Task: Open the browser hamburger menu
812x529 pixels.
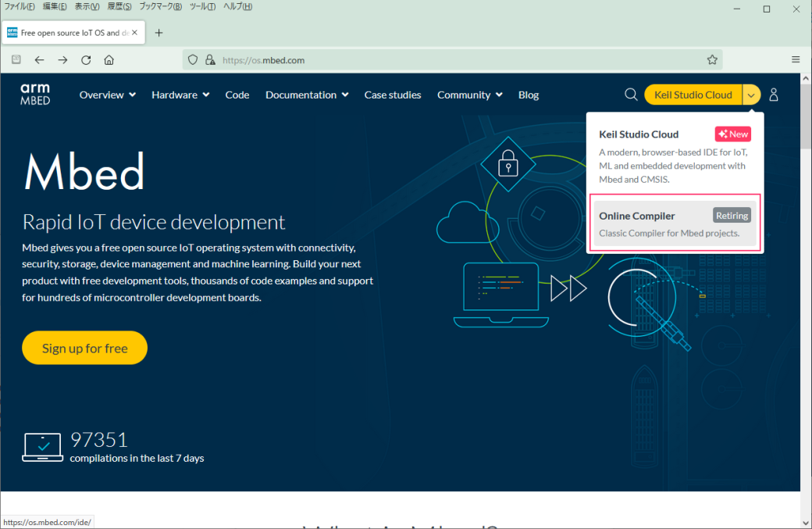Action: pos(796,60)
